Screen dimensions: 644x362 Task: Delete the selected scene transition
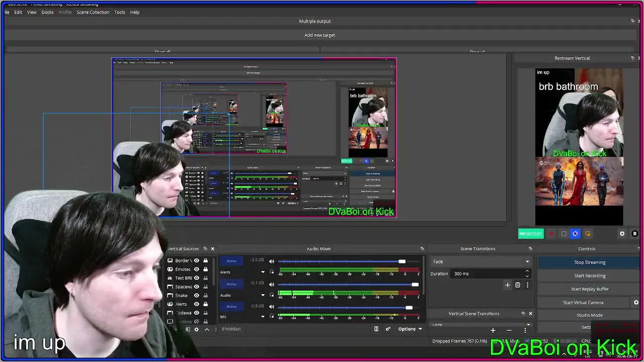coord(517,285)
